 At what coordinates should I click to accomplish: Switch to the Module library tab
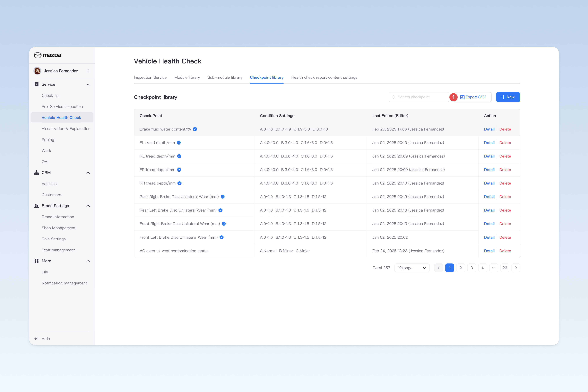187,77
